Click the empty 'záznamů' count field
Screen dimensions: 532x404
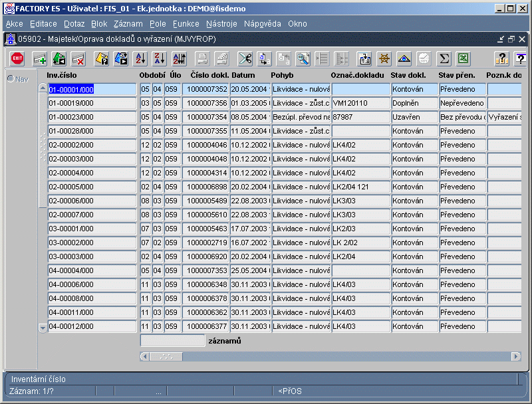tap(173, 341)
